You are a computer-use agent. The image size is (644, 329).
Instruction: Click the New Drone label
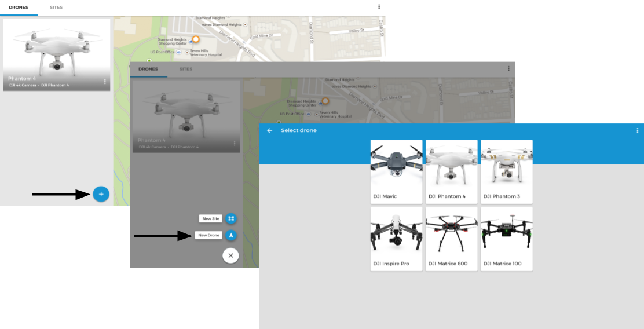tap(208, 235)
